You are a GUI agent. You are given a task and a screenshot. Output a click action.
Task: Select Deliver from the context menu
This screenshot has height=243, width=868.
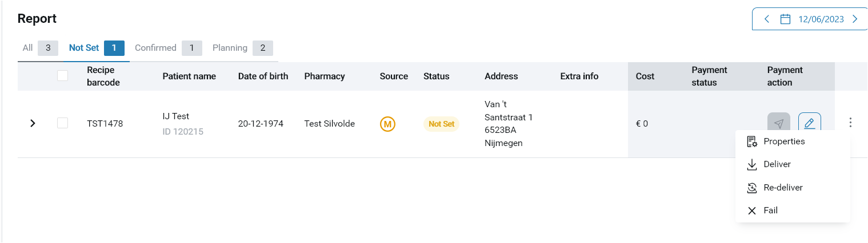777,164
